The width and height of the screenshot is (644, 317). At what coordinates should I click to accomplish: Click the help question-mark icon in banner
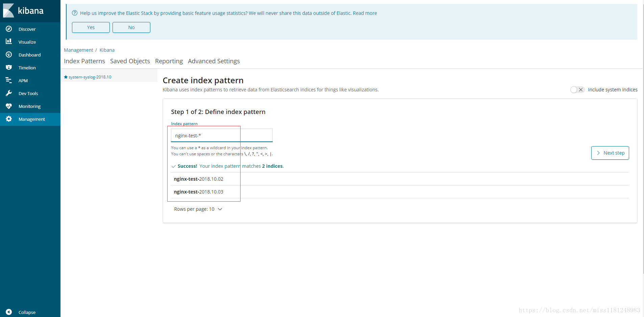pos(75,13)
